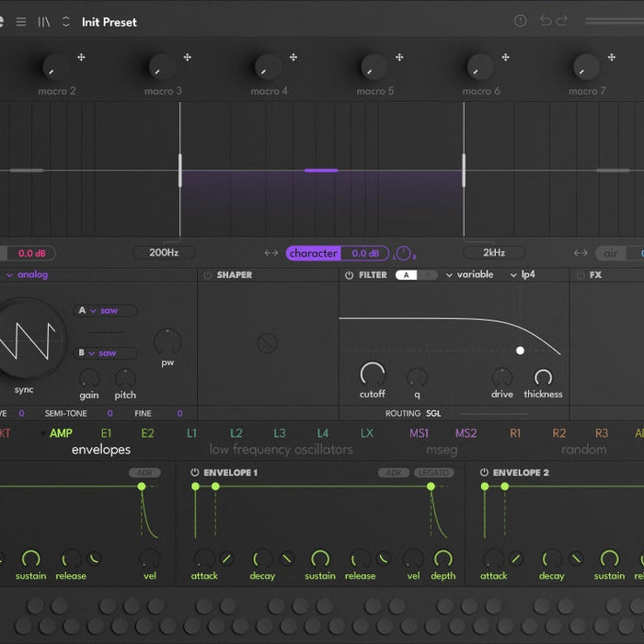The height and width of the screenshot is (644, 644).
Task: Click the macro 4 assign crosshair icon
Action: (x=293, y=57)
